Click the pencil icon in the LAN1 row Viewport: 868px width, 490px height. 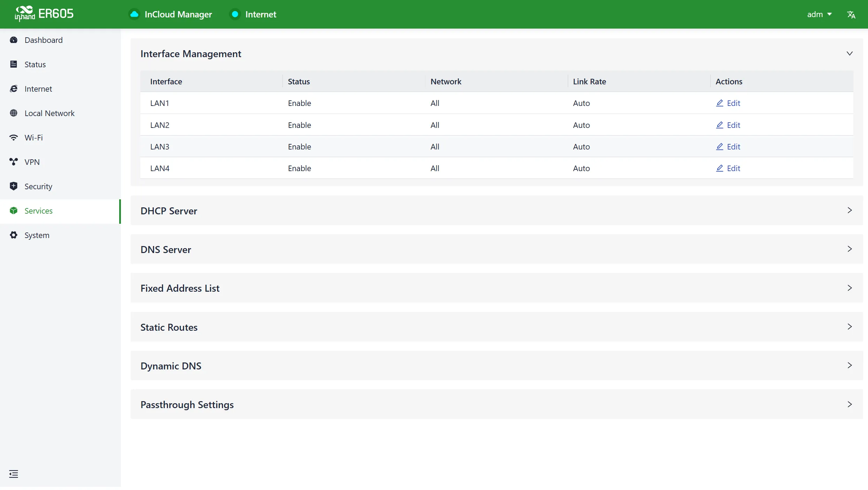click(720, 103)
